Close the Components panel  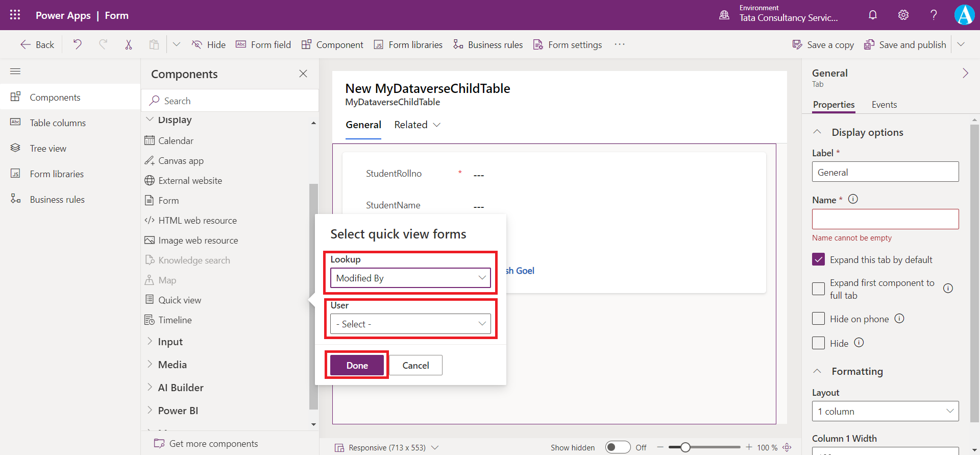pyautogui.click(x=303, y=74)
